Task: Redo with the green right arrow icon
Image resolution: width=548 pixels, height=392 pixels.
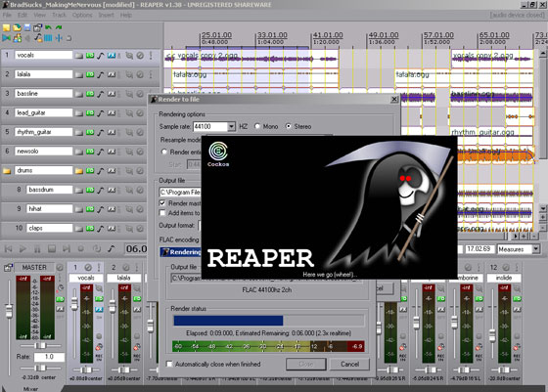Action: 59,27
